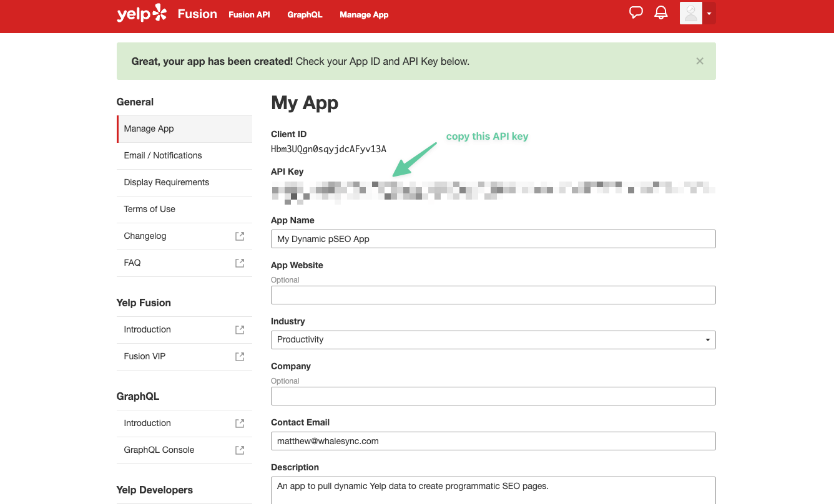
Task: Click the Contact Email input field
Action: (x=493, y=441)
